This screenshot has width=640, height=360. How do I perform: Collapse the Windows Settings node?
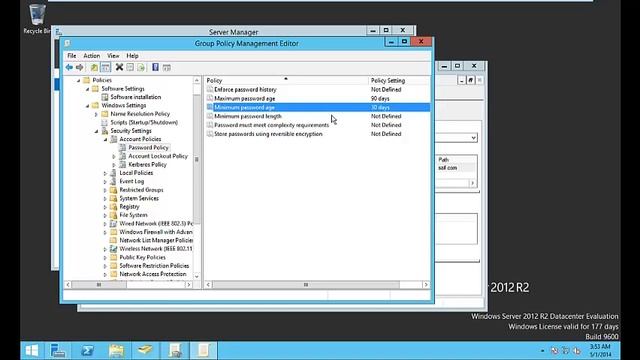click(x=87, y=106)
